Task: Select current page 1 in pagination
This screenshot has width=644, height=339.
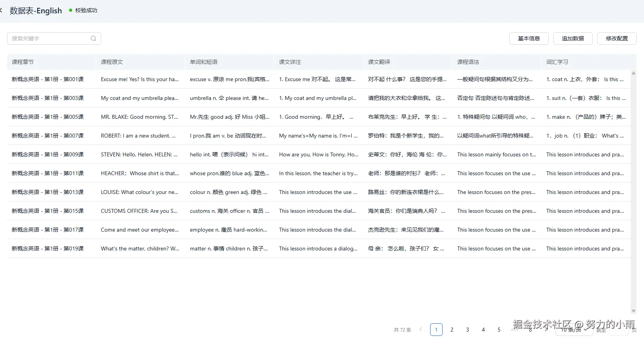Action: click(436, 330)
